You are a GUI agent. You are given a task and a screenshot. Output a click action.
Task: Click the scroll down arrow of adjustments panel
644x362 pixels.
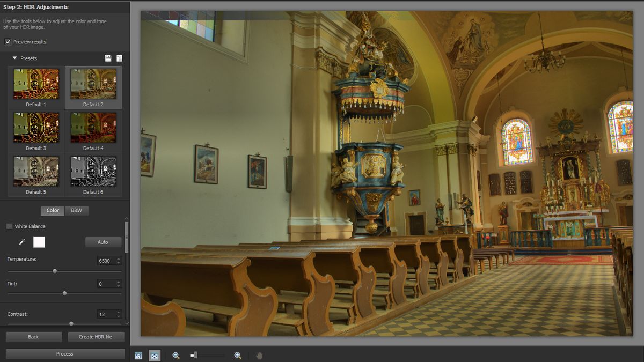(x=127, y=323)
